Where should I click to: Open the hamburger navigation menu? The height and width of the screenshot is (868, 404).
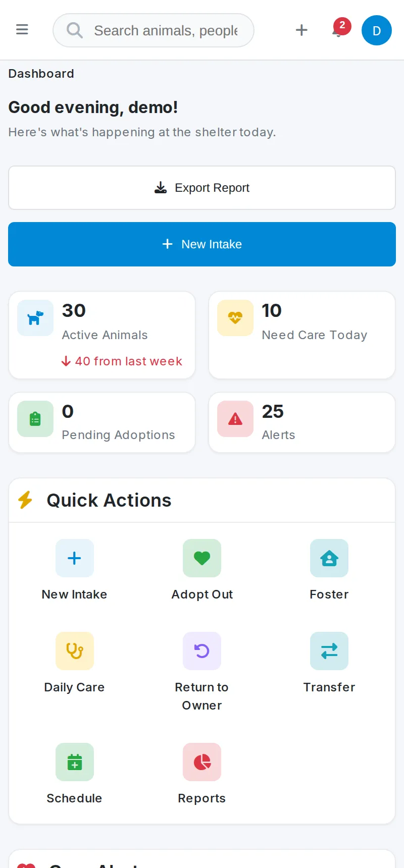coord(22,30)
